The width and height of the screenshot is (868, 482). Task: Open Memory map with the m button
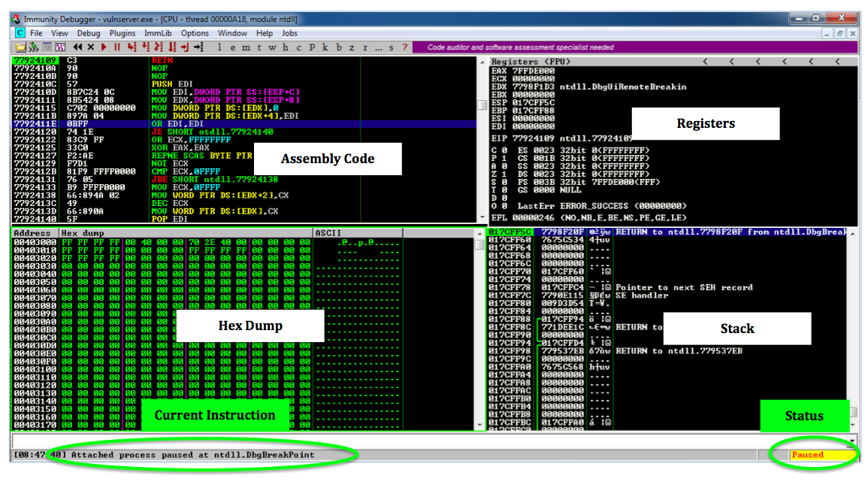[246, 47]
